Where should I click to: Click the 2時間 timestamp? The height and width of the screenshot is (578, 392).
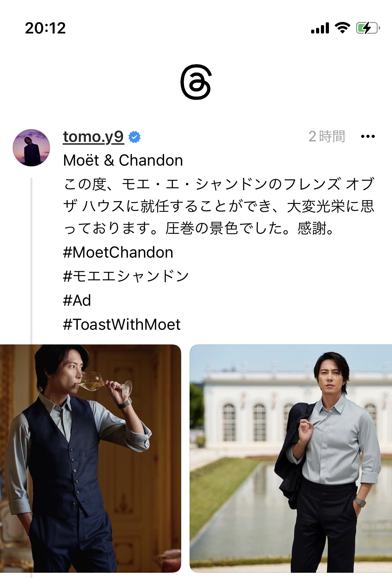click(x=327, y=136)
